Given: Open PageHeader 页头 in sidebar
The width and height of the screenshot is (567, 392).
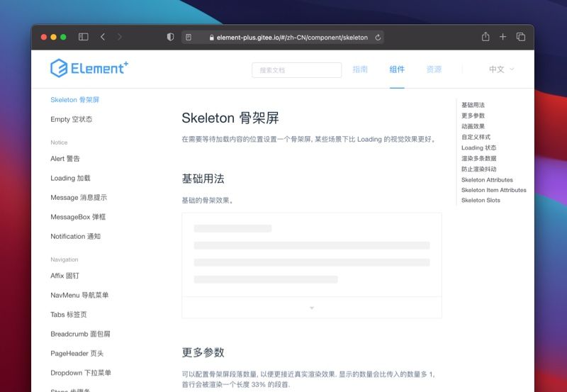Looking at the screenshot, I should tap(77, 354).
